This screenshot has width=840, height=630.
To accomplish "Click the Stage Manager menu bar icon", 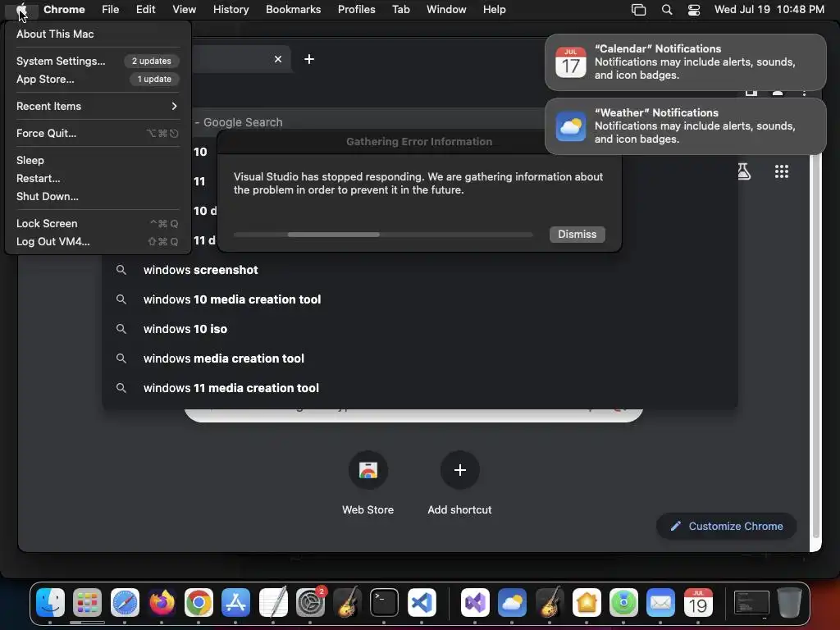I will tap(638, 10).
